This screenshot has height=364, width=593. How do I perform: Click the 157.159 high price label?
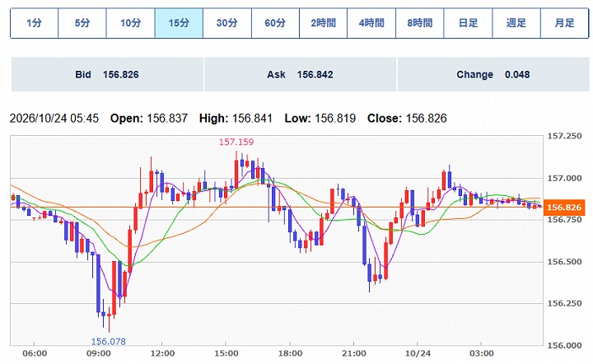coord(236,142)
